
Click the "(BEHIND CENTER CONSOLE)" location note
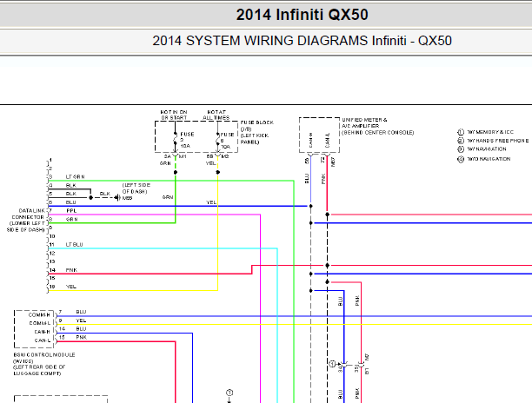tap(377, 133)
